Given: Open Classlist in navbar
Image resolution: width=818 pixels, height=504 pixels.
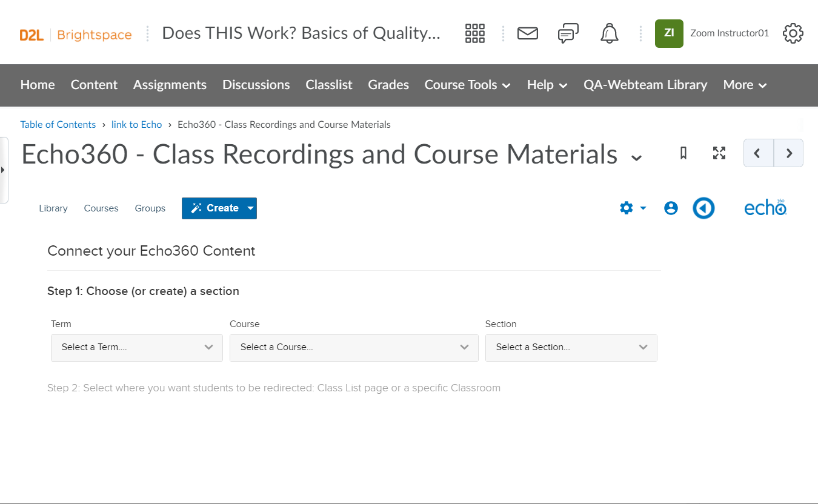Looking at the screenshot, I should pyautogui.click(x=329, y=85).
